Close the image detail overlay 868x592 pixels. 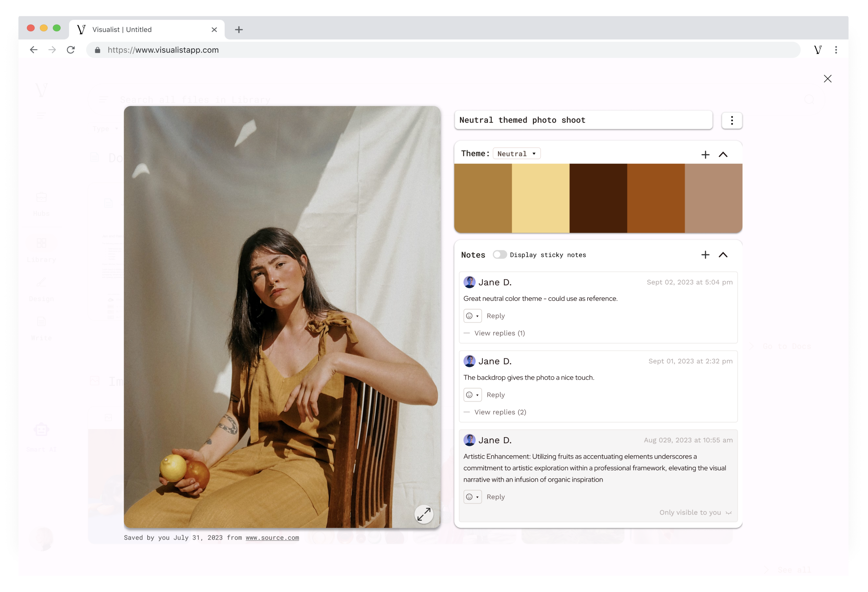(827, 78)
